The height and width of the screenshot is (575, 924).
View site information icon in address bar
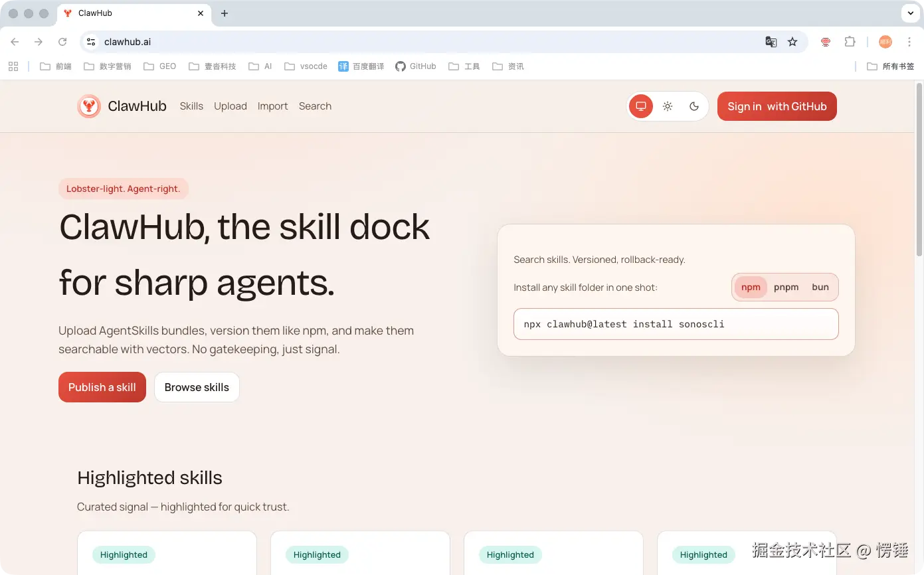pos(92,42)
